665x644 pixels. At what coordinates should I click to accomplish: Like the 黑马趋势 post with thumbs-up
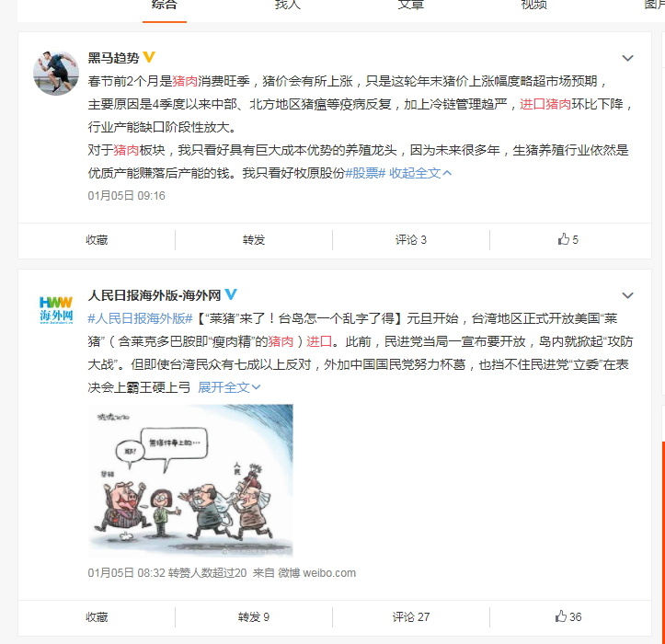[568, 239]
